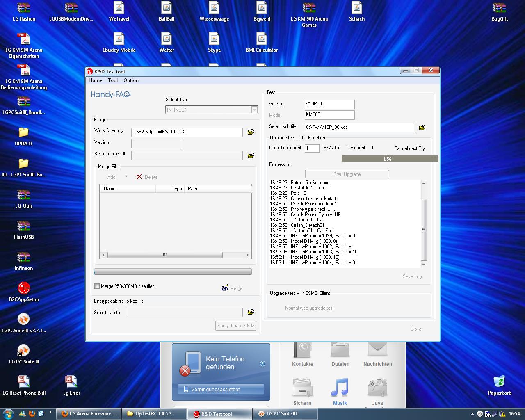
Task: Select the Wetter desktop icon
Action: pos(167,43)
